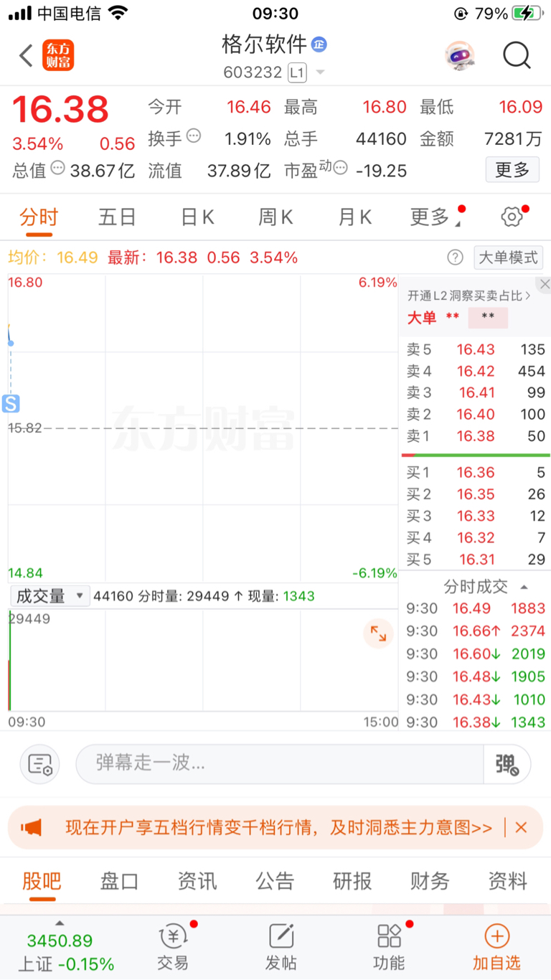Toggle the 弹 danmaku switch icon
Screen dimensions: 551x980
click(x=507, y=764)
